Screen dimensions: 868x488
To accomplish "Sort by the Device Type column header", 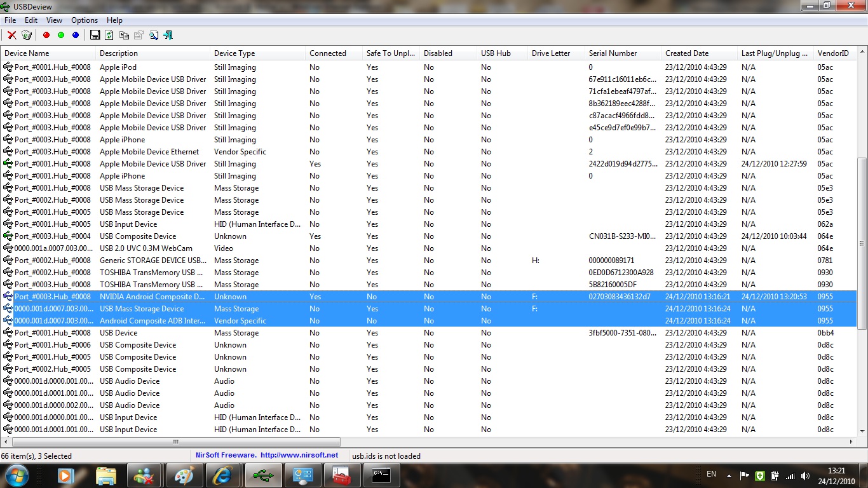I will (234, 53).
